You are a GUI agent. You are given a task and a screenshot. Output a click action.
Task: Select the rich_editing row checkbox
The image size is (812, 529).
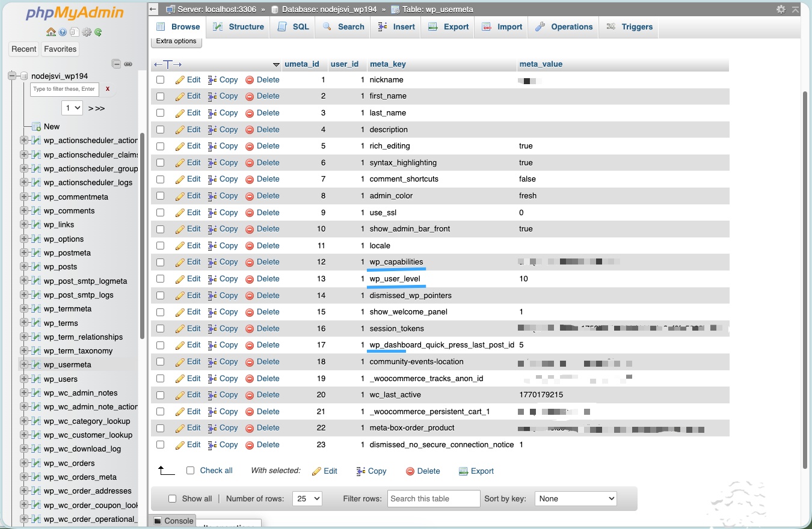[161, 146]
